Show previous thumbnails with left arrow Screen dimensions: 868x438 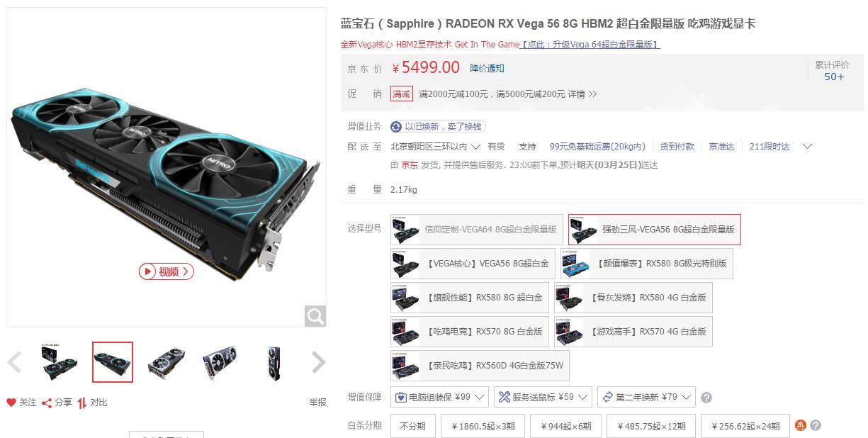[x=14, y=363]
